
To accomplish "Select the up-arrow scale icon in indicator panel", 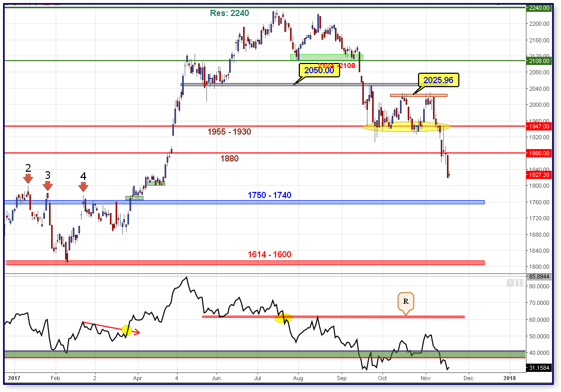I will pos(510,283).
